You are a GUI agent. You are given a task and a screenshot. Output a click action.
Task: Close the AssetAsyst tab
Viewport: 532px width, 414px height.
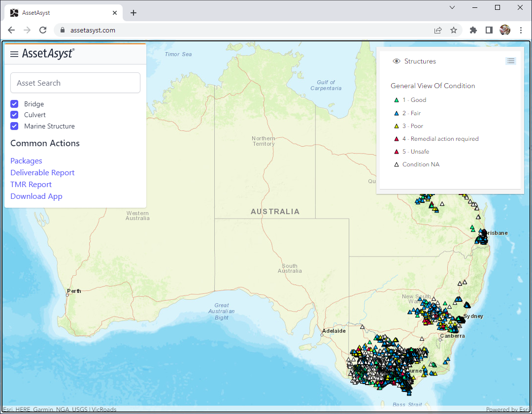click(x=115, y=13)
